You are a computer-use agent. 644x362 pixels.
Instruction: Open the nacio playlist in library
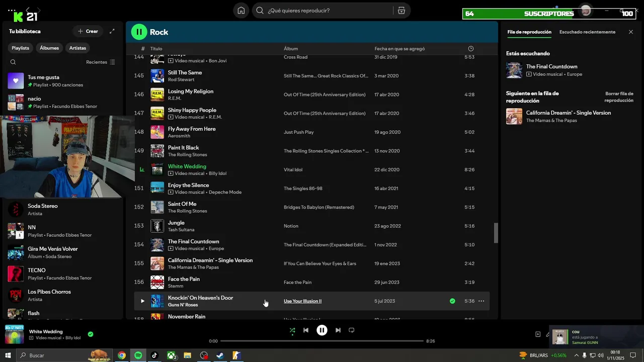(63, 102)
